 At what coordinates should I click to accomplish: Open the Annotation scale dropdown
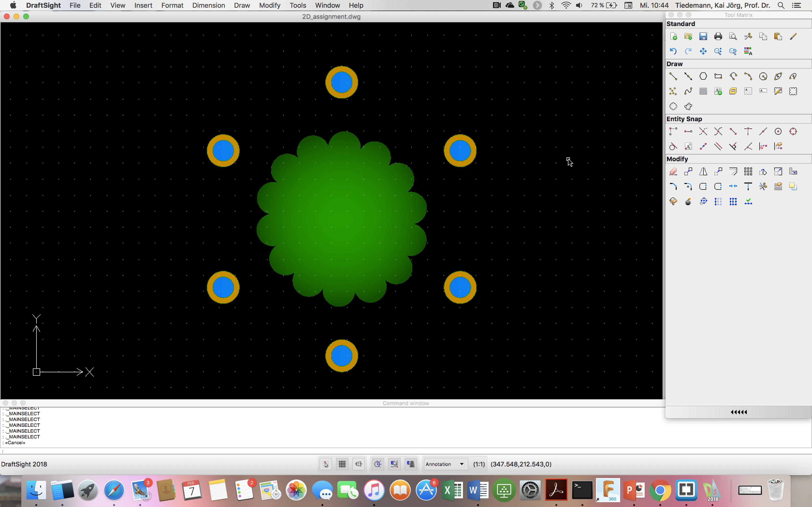point(445,464)
